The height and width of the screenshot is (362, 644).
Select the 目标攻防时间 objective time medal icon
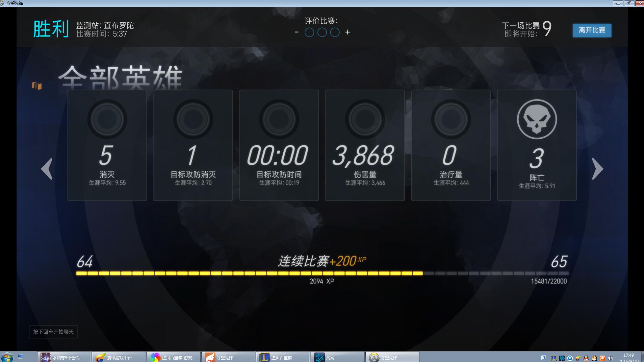coord(279,119)
